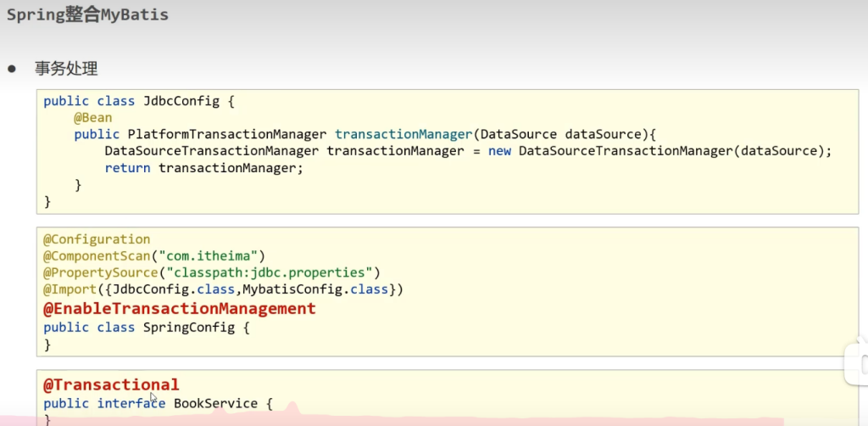
Task: Click the @Bean annotation in JdbcConfig
Action: [x=92, y=118]
